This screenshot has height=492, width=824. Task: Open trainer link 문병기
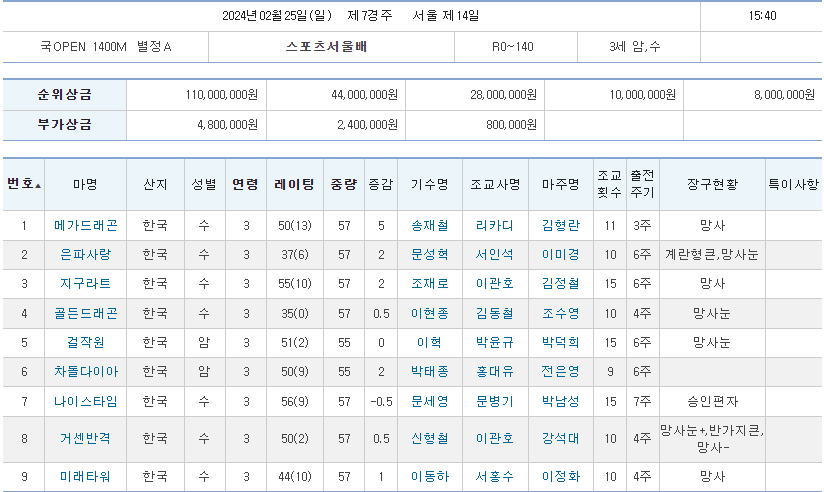495,402
